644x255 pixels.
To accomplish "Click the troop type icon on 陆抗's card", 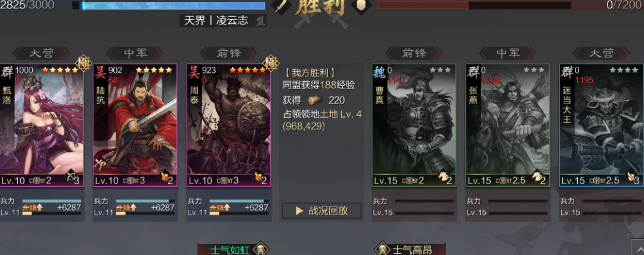I will 163,177.
